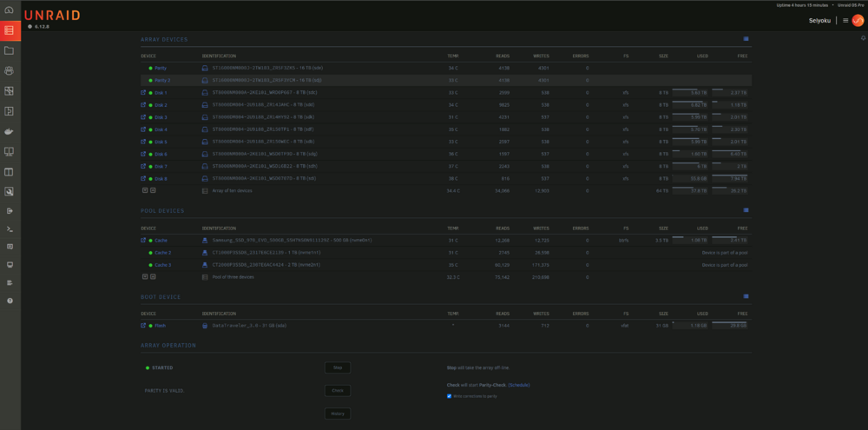Collapse pool devices with up-arrow box

[x=153, y=276]
